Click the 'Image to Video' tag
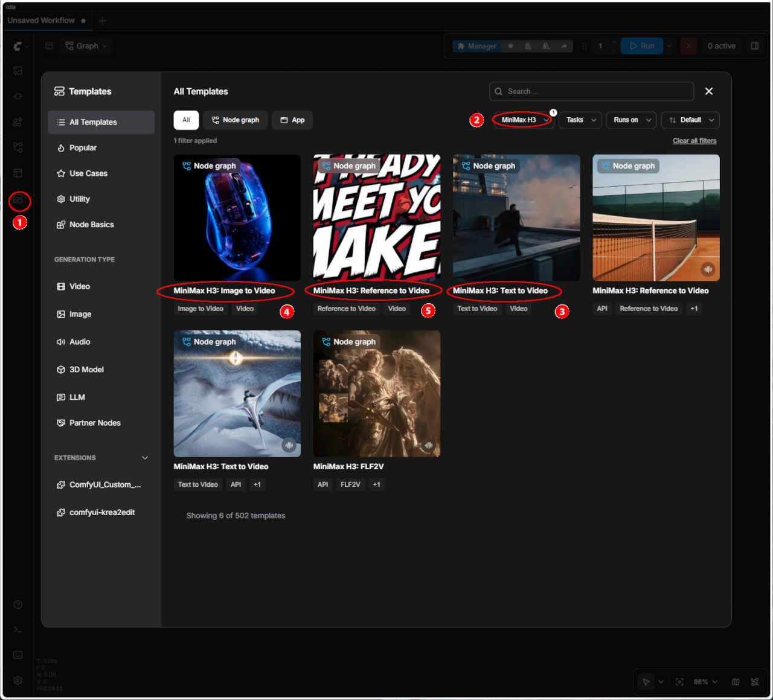Image resolution: width=773 pixels, height=700 pixels. pyautogui.click(x=200, y=309)
